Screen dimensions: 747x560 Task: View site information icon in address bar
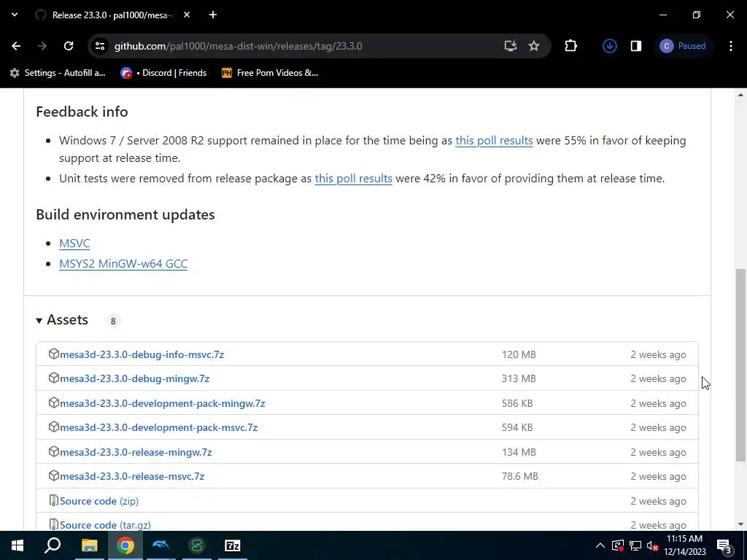[x=99, y=46]
